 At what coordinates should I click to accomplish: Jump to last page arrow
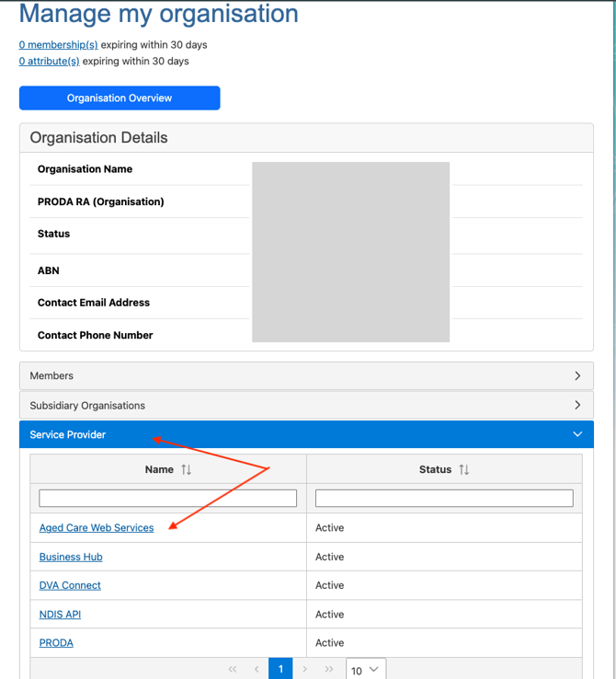point(329,669)
